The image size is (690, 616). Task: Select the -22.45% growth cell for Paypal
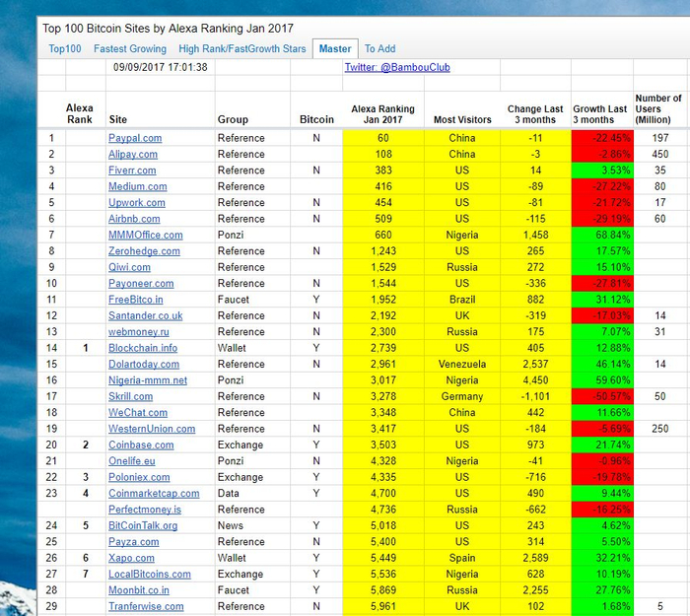tap(602, 138)
